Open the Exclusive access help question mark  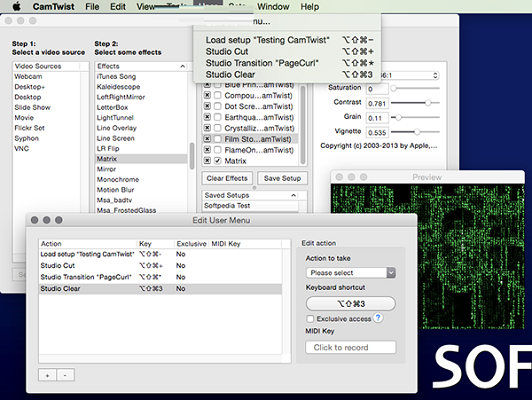point(378,318)
